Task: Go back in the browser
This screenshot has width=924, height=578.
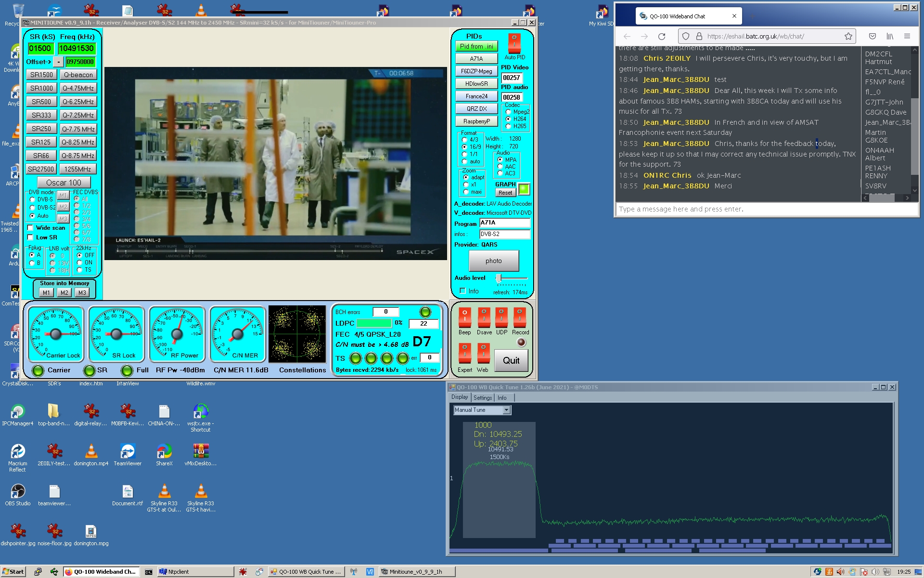Action: 627,36
